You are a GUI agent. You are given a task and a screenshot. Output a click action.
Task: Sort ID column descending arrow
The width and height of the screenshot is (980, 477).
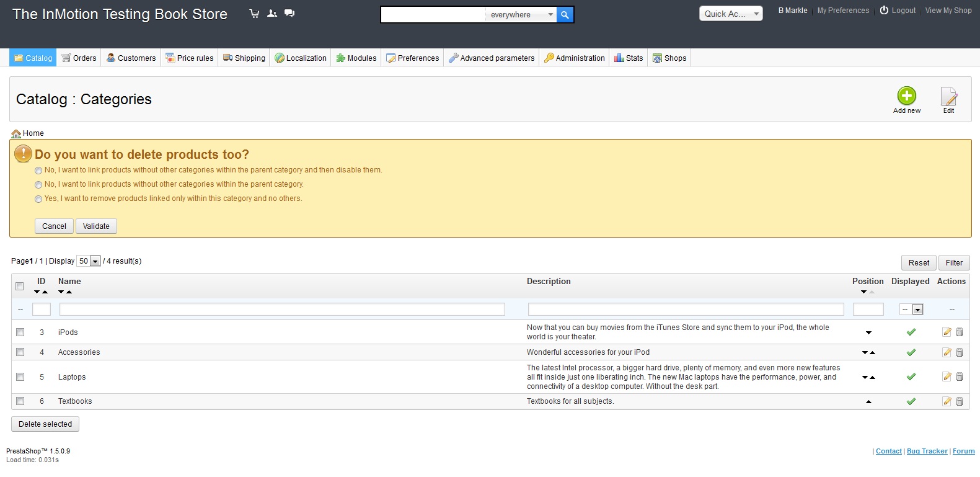tap(37, 292)
